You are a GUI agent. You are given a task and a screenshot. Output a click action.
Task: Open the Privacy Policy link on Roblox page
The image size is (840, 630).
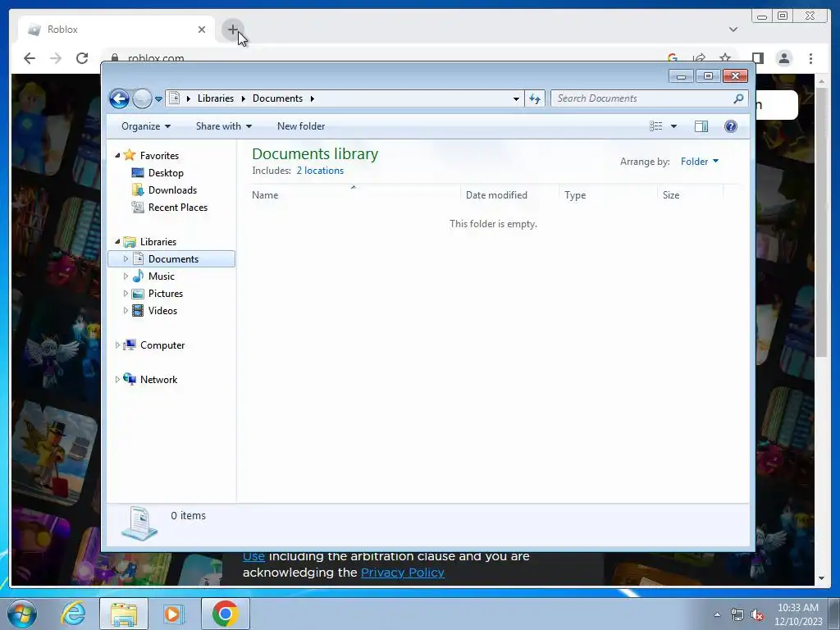(402, 573)
